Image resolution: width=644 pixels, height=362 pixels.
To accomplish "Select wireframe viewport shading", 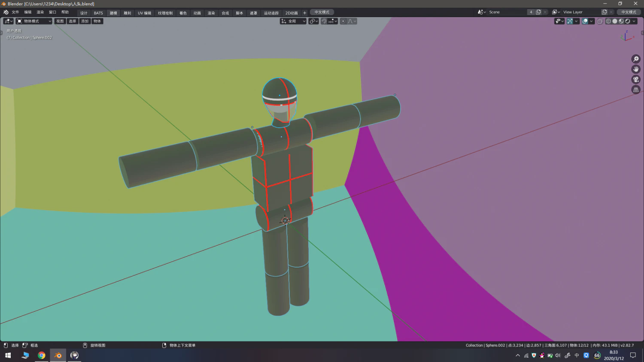I will (608, 21).
